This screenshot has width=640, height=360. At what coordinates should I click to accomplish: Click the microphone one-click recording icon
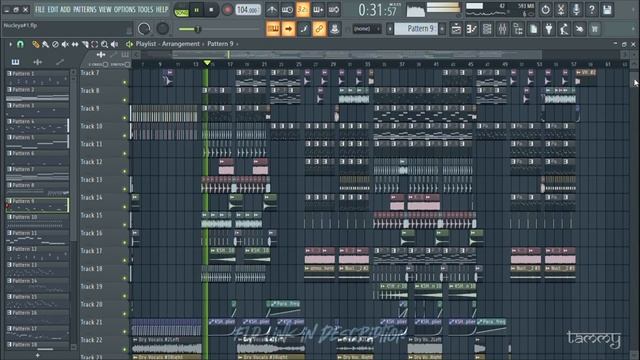(576, 9)
